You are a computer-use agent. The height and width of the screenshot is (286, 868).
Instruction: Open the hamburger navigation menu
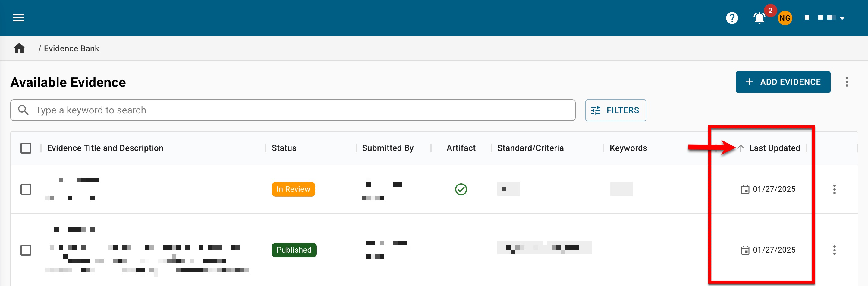pos(18,18)
